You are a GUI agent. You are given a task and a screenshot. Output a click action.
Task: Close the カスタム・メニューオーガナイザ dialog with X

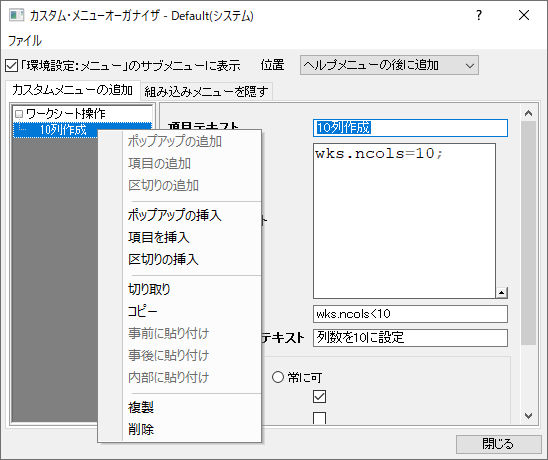click(x=524, y=15)
